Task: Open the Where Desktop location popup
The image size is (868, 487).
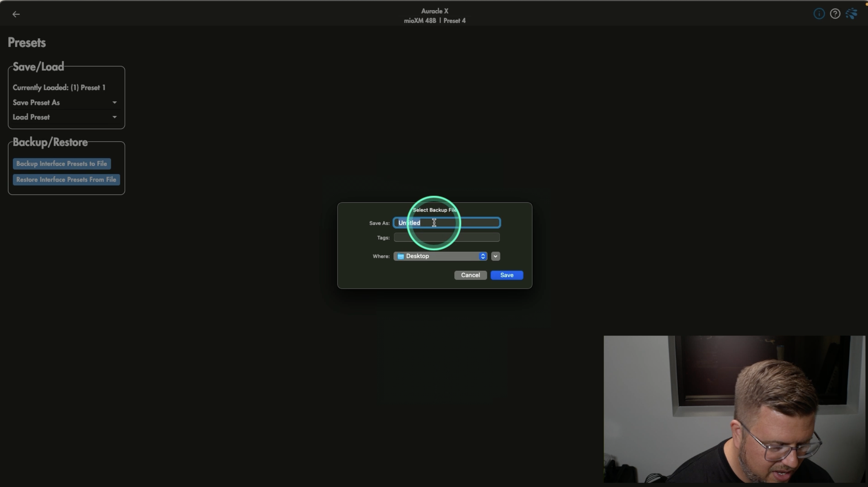Action: tap(437, 256)
